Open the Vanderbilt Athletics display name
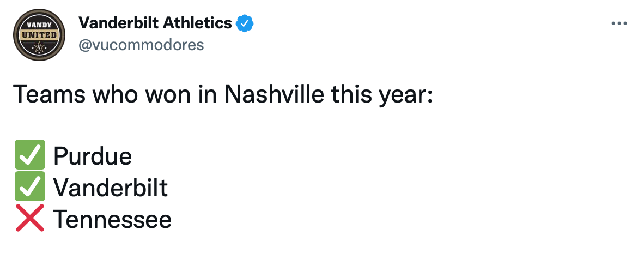 pos(155,23)
